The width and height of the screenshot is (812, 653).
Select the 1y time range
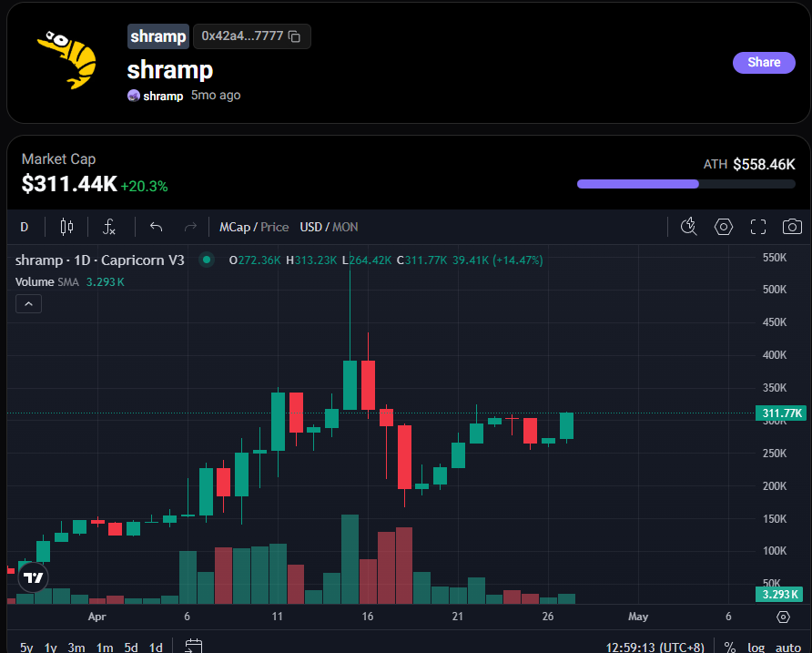(x=51, y=648)
